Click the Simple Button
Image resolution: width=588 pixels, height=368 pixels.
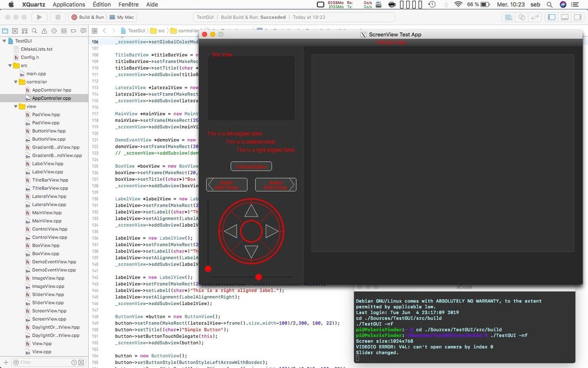point(251,167)
